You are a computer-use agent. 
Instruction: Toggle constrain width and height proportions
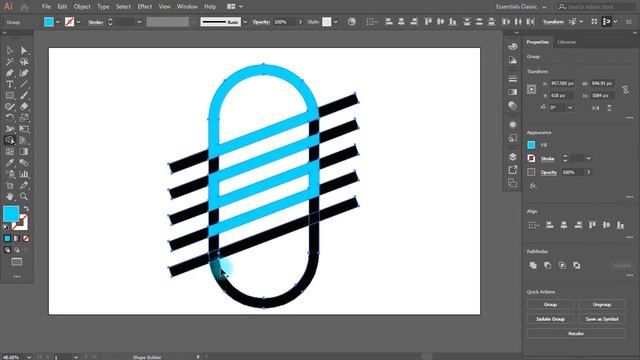(625, 89)
